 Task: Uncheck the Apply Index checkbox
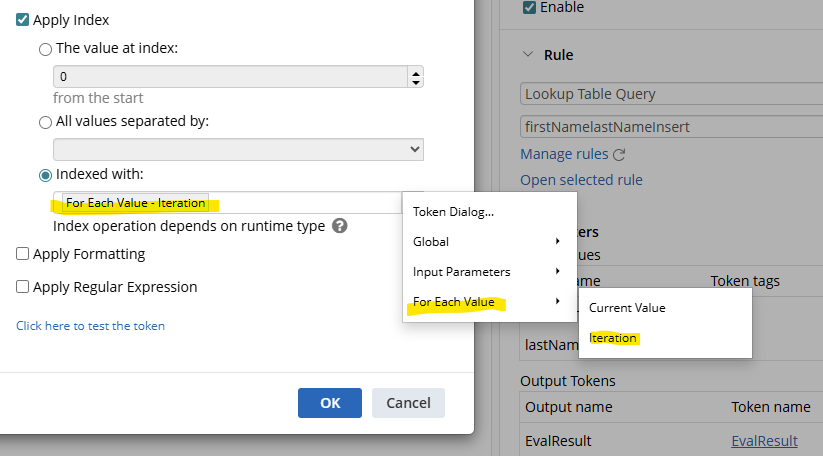pyautogui.click(x=23, y=20)
